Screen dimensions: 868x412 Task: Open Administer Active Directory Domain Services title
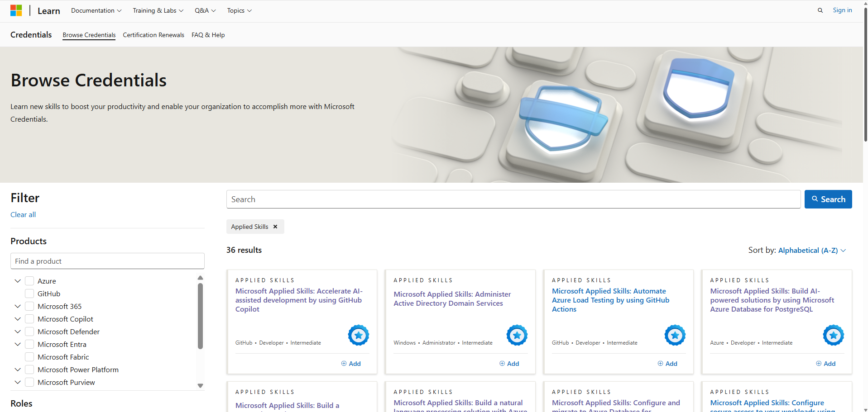click(452, 299)
